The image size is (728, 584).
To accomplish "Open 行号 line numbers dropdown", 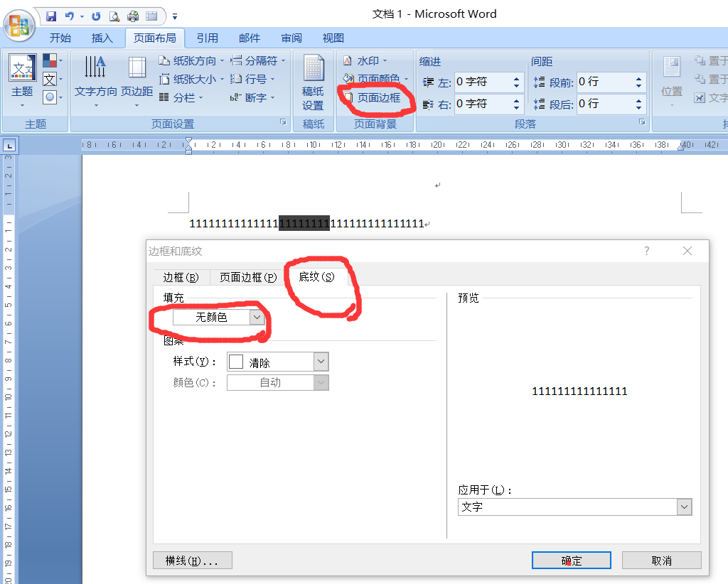I will (x=252, y=80).
